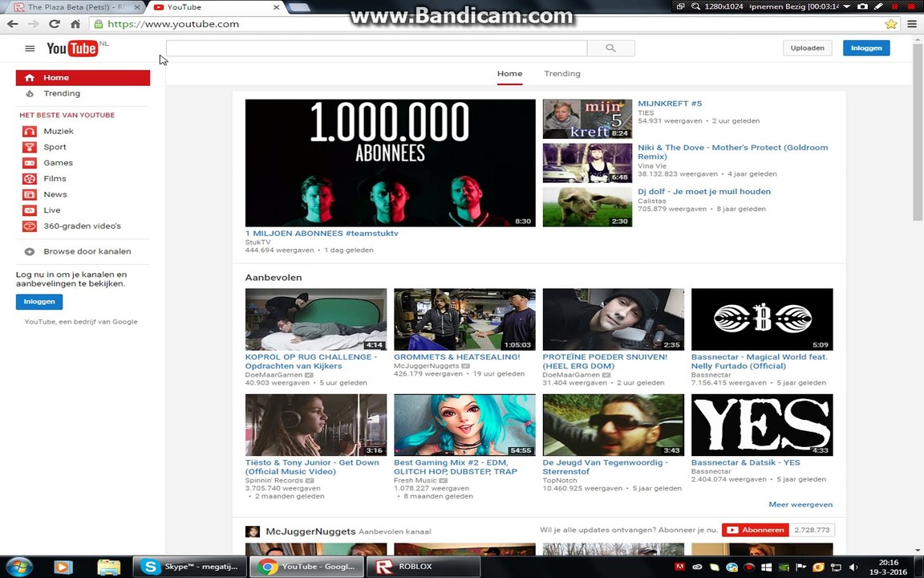The width and height of the screenshot is (924, 578).
Task: Select Home in the left sidebar
Action: [83, 78]
